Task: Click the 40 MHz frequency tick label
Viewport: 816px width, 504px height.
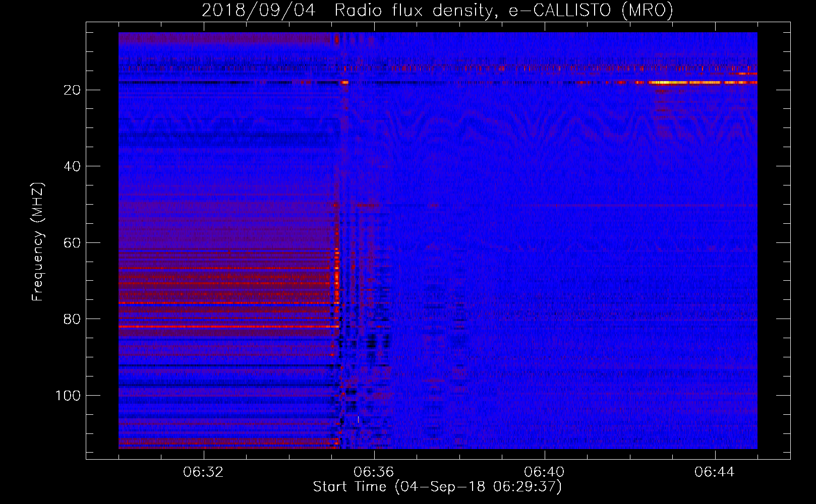Action: [72, 166]
